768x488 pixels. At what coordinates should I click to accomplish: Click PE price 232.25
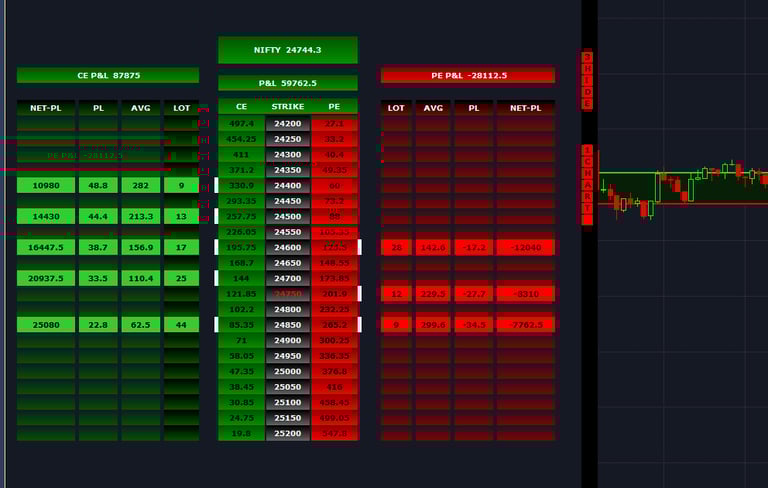tap(334, 310)
